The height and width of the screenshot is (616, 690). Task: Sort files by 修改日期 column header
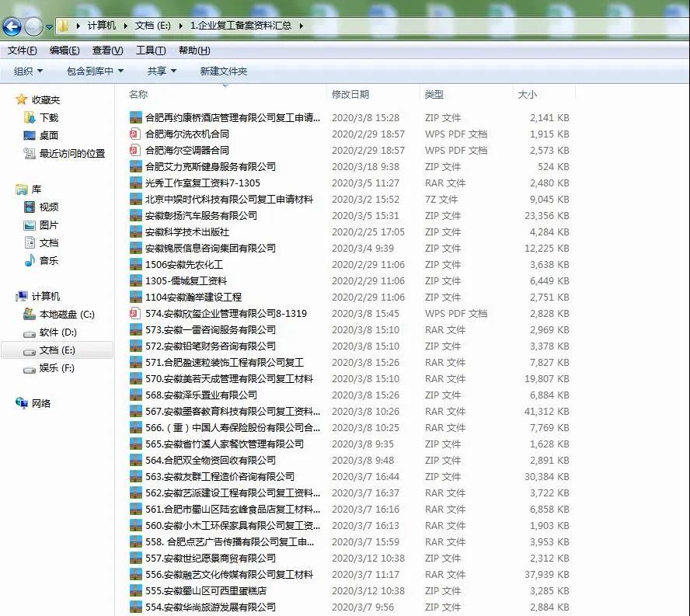pos(350,95)
